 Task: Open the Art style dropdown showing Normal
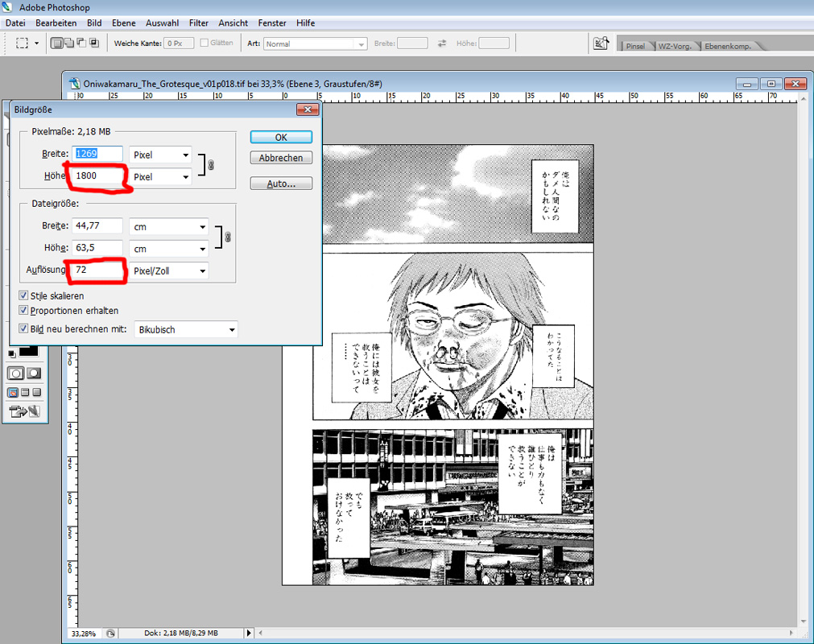[315, 44]
